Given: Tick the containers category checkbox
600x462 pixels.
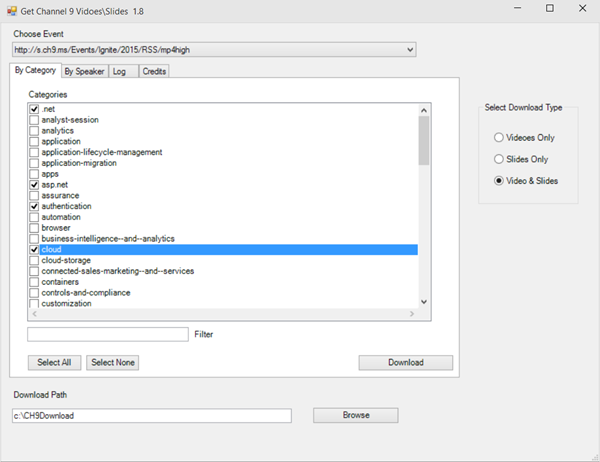Looking at the screenshot, I should pyautogui.click(x=34, y=282).
